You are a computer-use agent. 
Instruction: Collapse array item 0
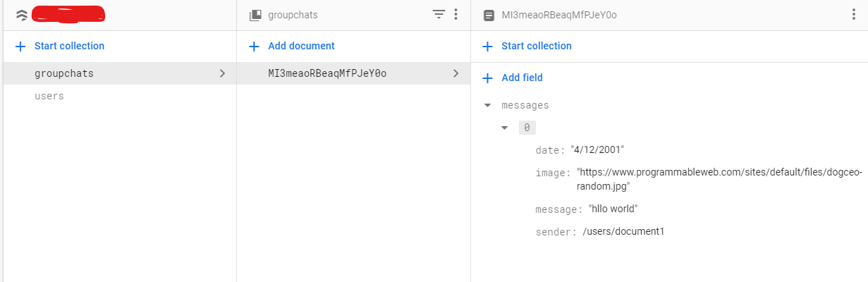(x=504, y=128)
